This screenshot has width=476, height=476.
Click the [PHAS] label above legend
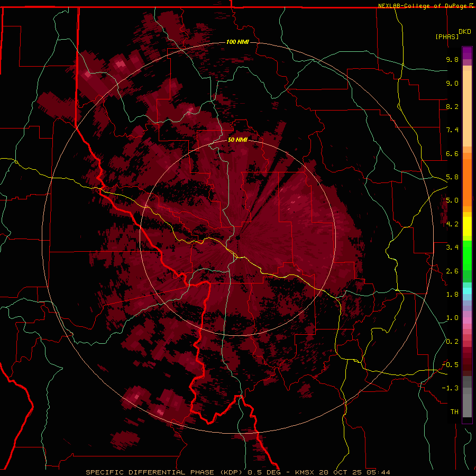tap(447, 36)
